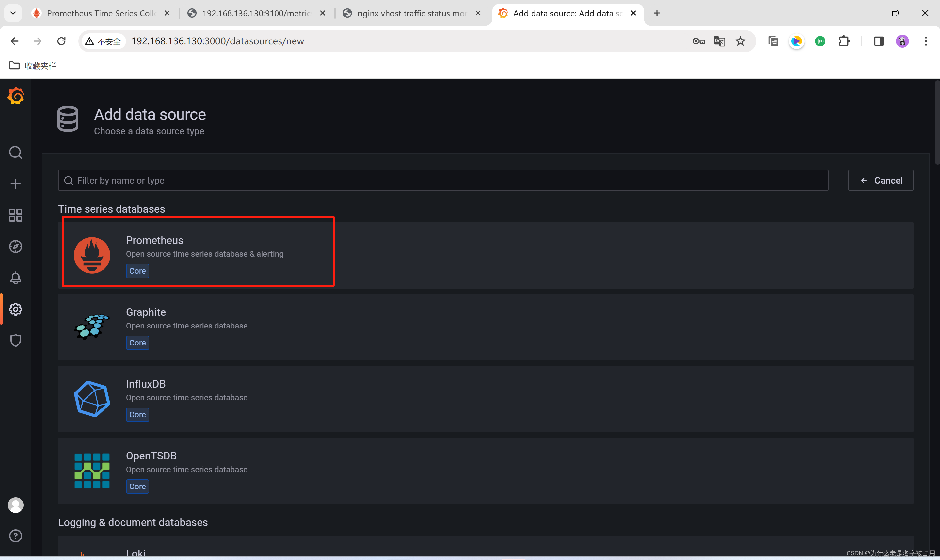Open the browser extensions puzzle icon
Image resolution: width=940 pixels, height=560 pixels.
pos(844,41)
